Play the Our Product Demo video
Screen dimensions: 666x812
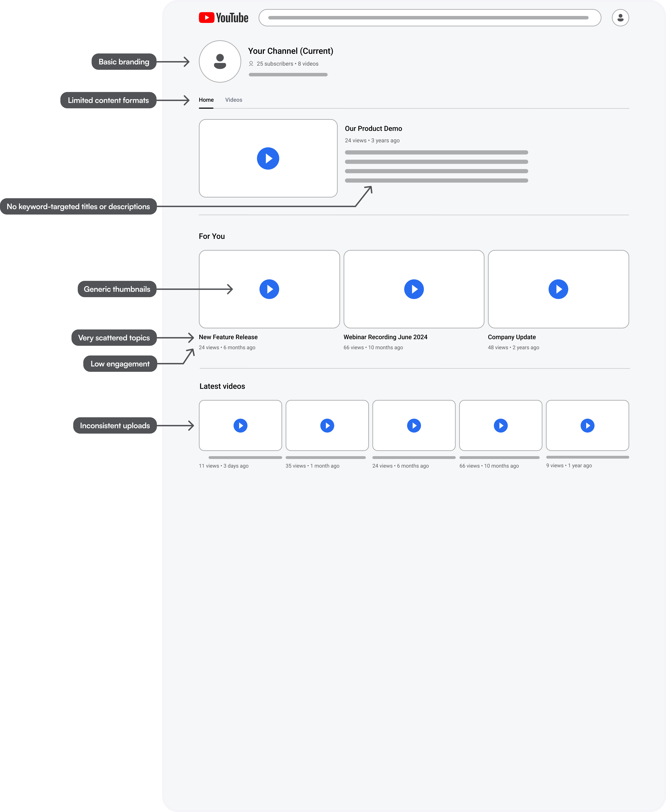(268, 158)
